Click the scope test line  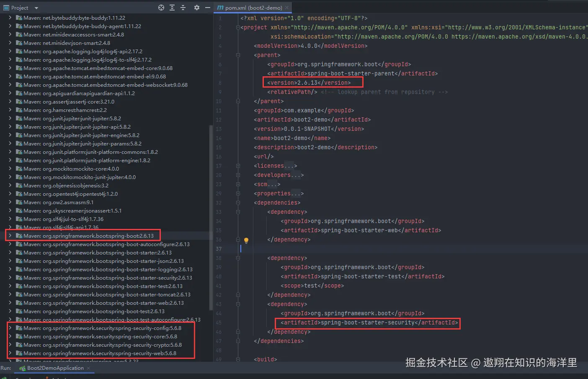pos(312,286)
